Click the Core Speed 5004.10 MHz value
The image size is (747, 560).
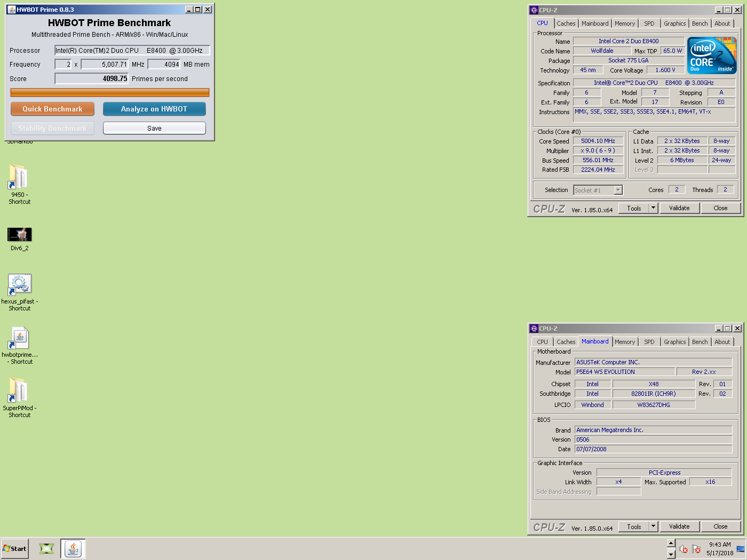(x=598, y=141)
